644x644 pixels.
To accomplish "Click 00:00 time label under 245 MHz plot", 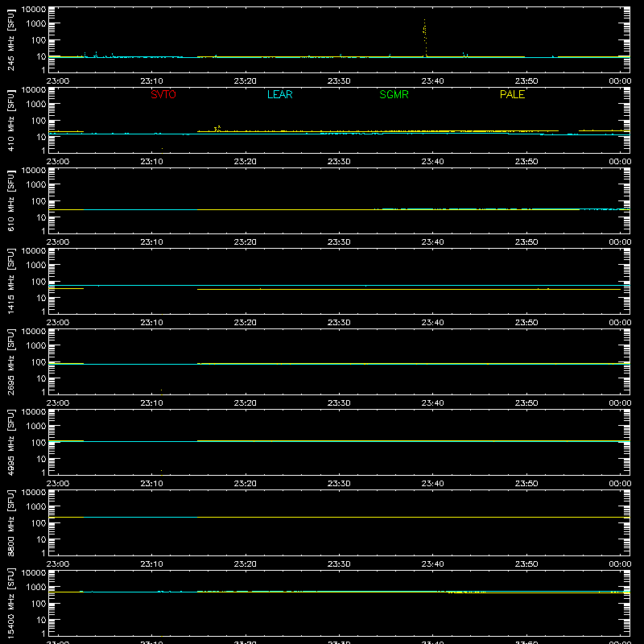I will point(620,81).
